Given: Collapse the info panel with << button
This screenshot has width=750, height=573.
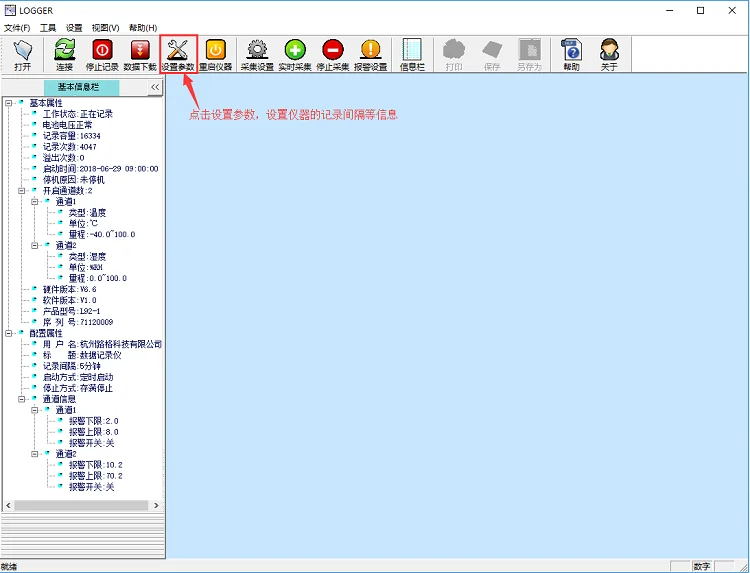Looking at the screenshot, I should [155, 87].
